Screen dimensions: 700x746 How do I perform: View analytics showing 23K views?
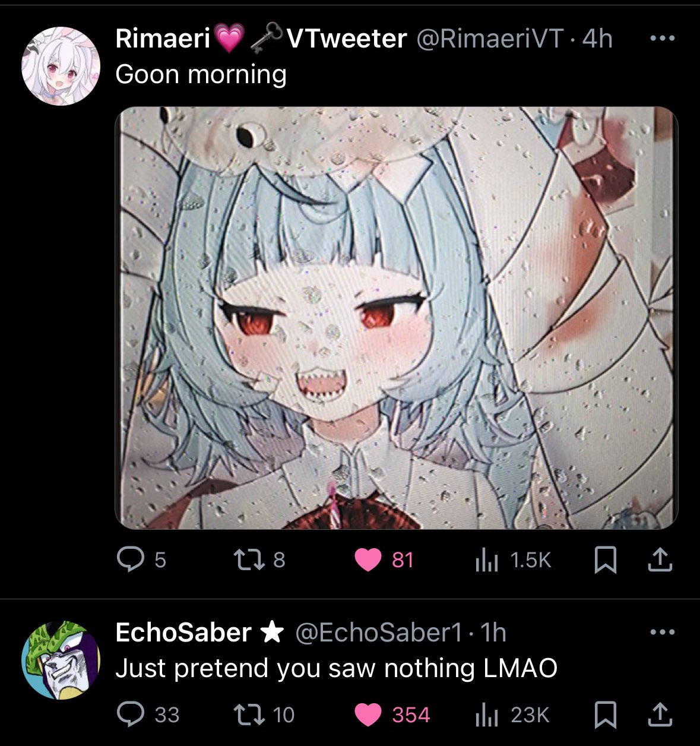(x=512, y=714)
